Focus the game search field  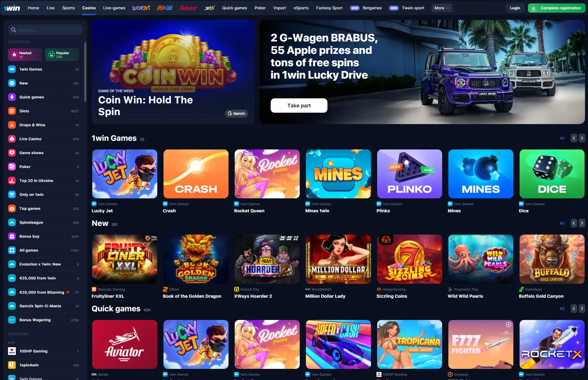coord(45,30)
